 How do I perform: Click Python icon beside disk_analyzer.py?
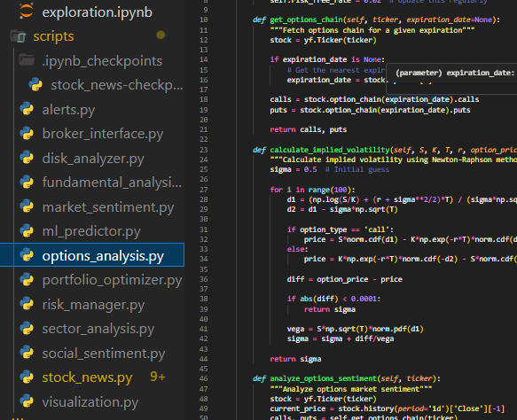click(27, 158)
